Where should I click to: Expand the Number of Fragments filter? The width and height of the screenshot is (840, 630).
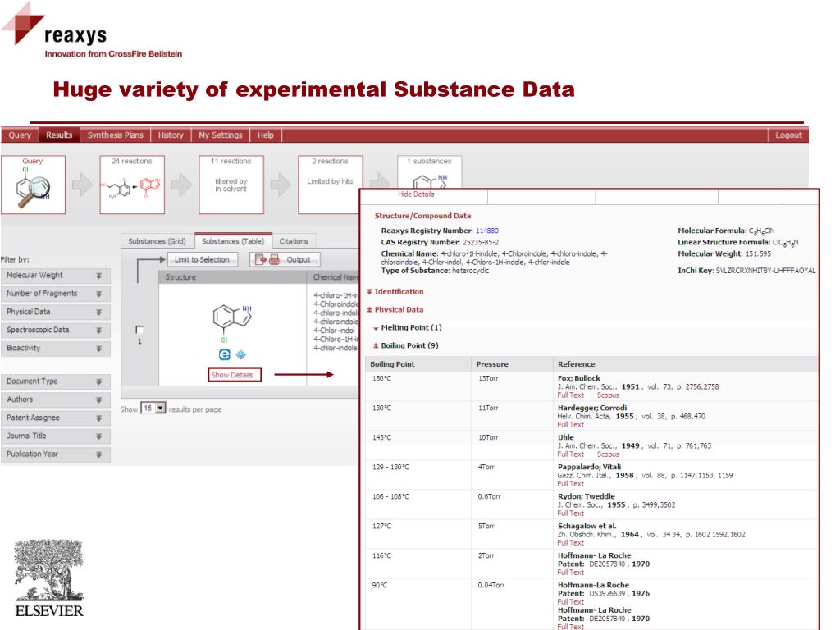(x=56, y=294)
